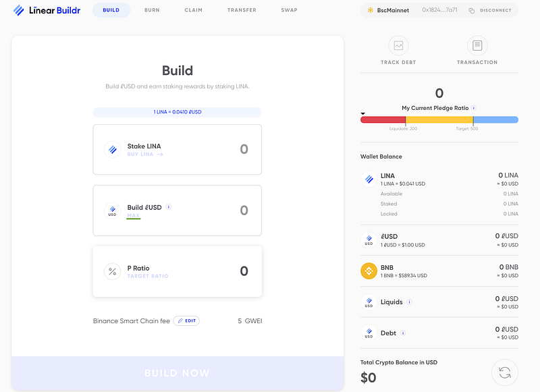The height and width of the screenshot is (392, 540).
Task: Click red segment of pledge ratio bar
Action: click(383, 120)
